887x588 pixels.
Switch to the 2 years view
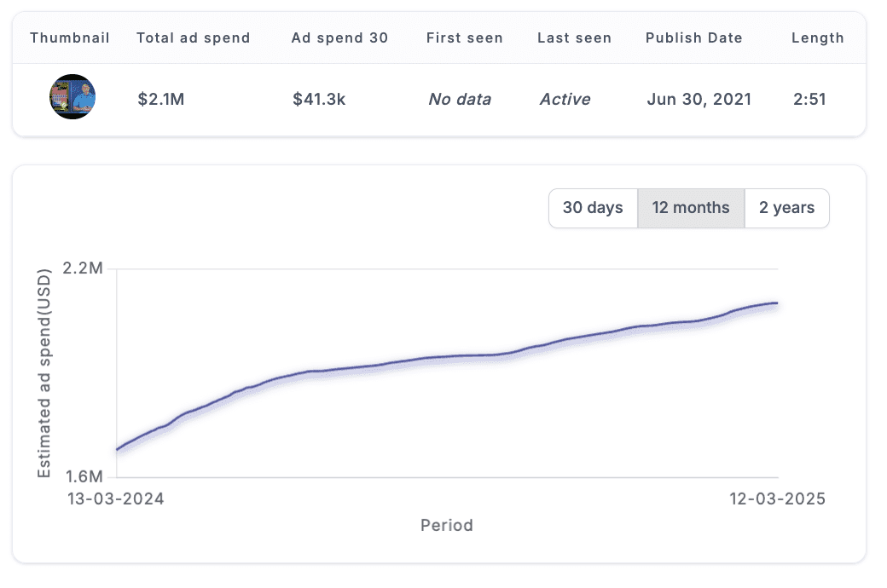click(786, 207)
